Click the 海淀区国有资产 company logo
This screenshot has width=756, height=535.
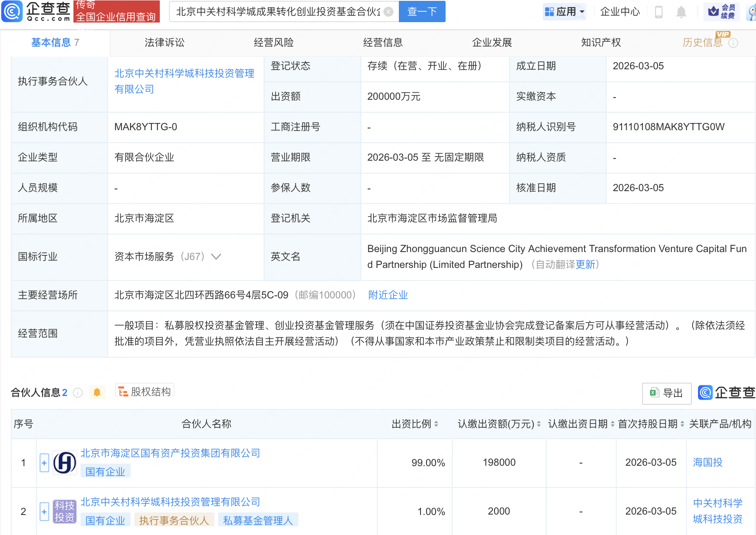(x=65, y=462)
